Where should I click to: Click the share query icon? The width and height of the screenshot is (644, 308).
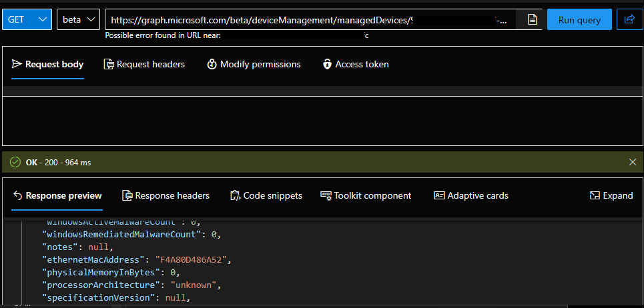point(629,19)
